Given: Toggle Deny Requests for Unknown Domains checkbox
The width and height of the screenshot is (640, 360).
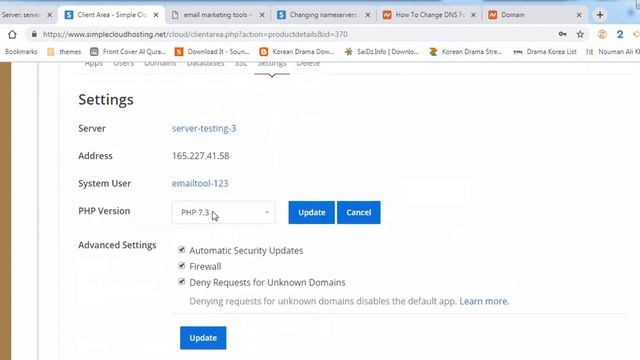Looking at the screenshot, I should tap(182, 282).
